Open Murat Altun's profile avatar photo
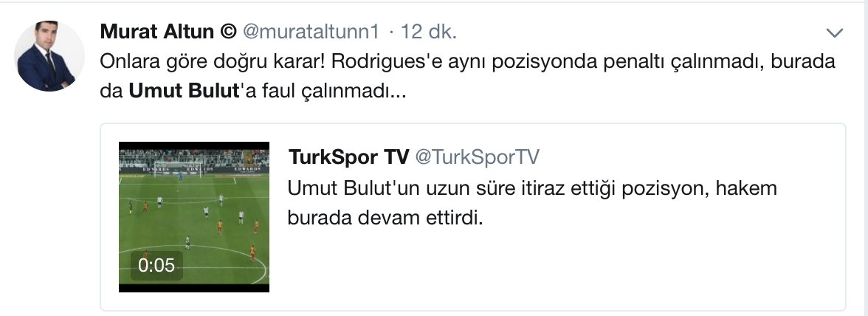868x316 pixels. pos(49,56)
